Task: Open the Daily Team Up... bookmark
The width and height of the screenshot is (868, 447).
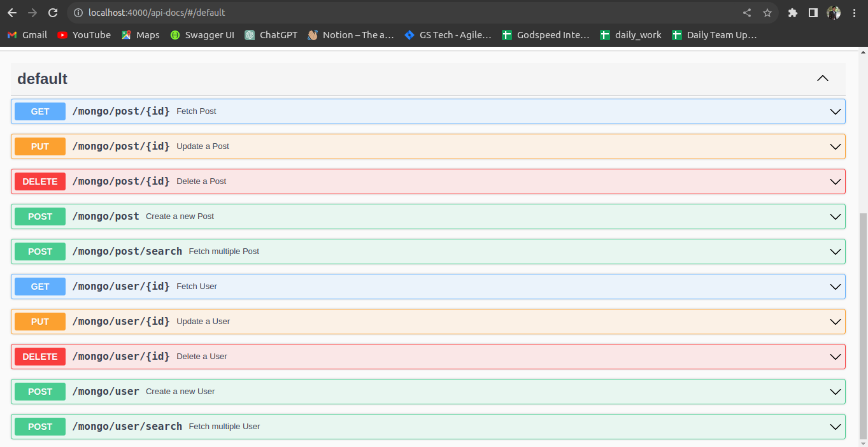Action: pyautogui.click(x=715, y=35)
